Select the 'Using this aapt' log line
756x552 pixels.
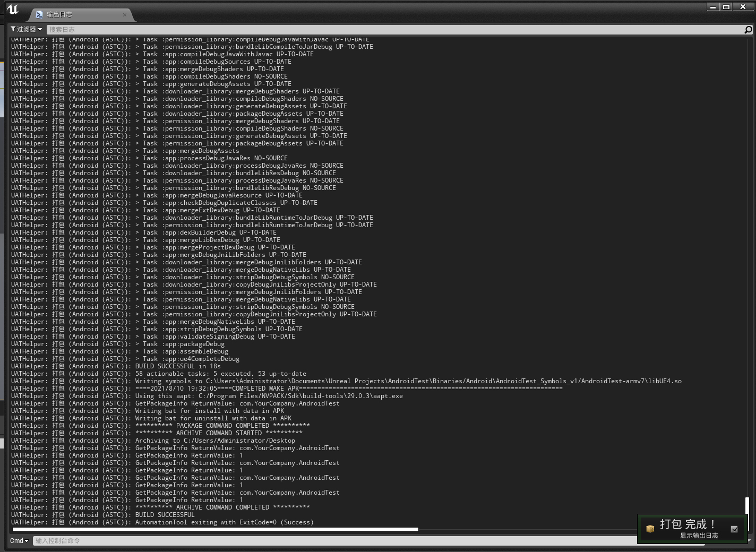(207, 396)
